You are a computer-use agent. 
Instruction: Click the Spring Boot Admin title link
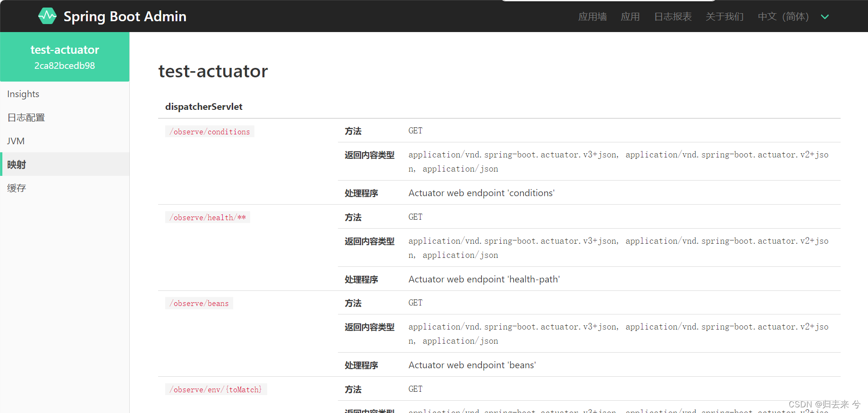[125, 17]
